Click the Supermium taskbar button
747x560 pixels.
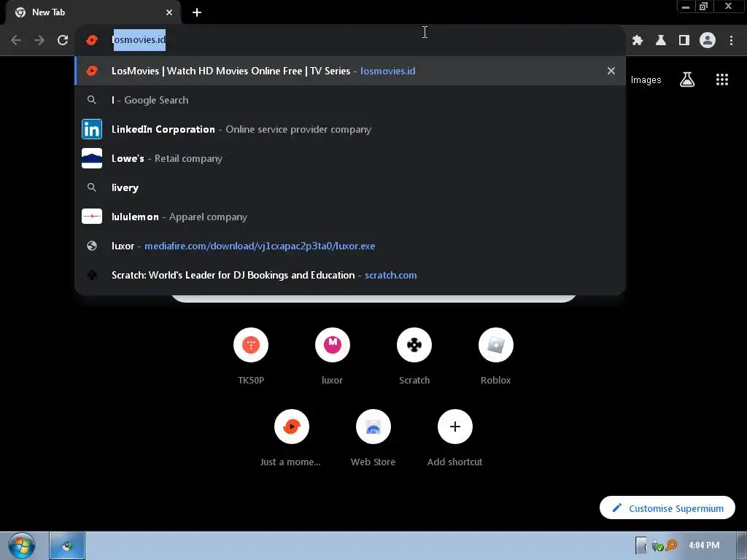point(67,545)
